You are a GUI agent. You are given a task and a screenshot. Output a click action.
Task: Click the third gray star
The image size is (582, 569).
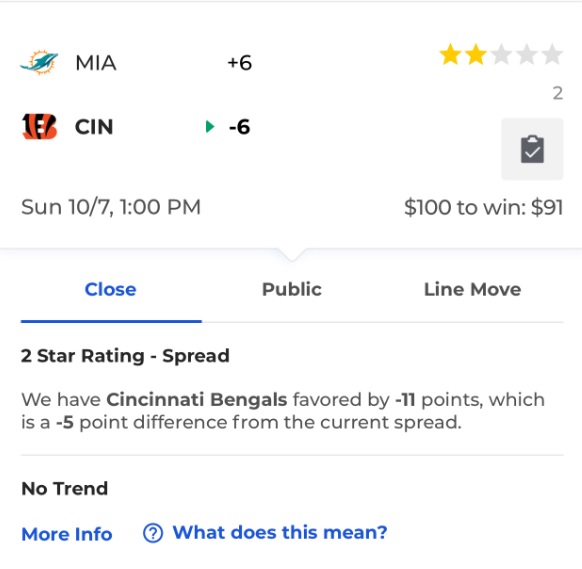(501, 55)
